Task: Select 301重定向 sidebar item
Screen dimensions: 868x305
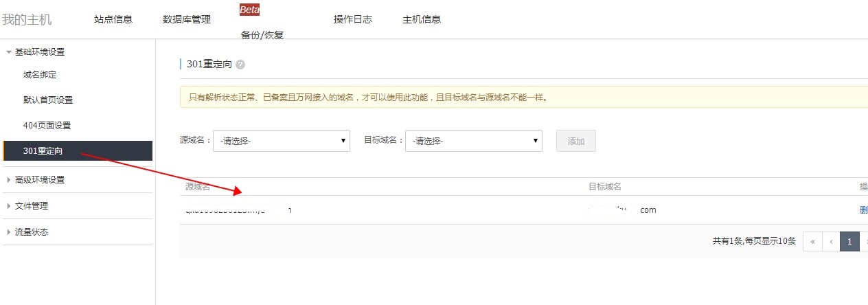Action: point(43,151)
